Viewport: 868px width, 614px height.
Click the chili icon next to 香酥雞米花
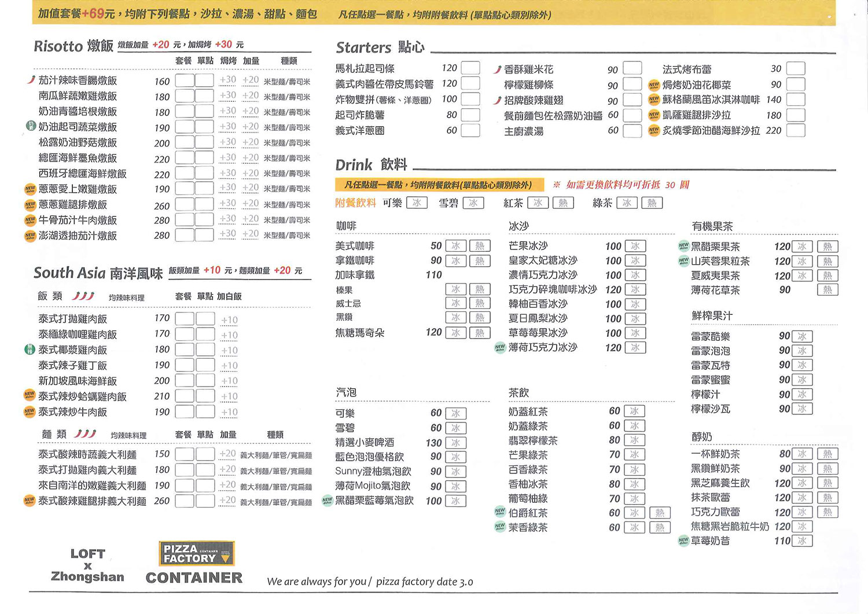point(497,69)
